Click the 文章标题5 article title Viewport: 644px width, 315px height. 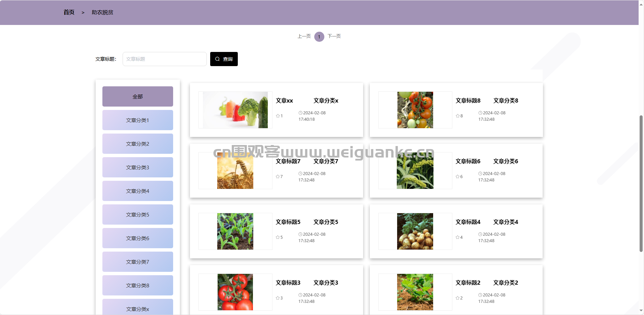288,222
